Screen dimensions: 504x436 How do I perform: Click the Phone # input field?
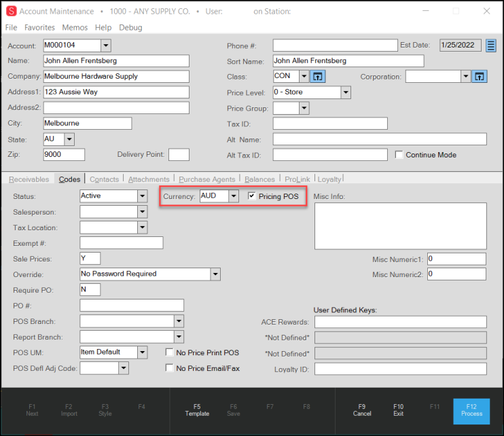pos(336,46)
